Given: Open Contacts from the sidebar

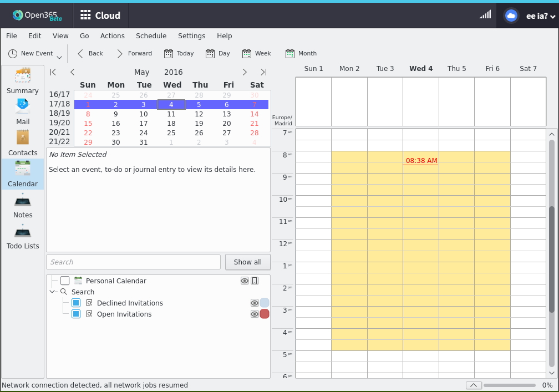Looking at the screenshot, I should point(22,143).
